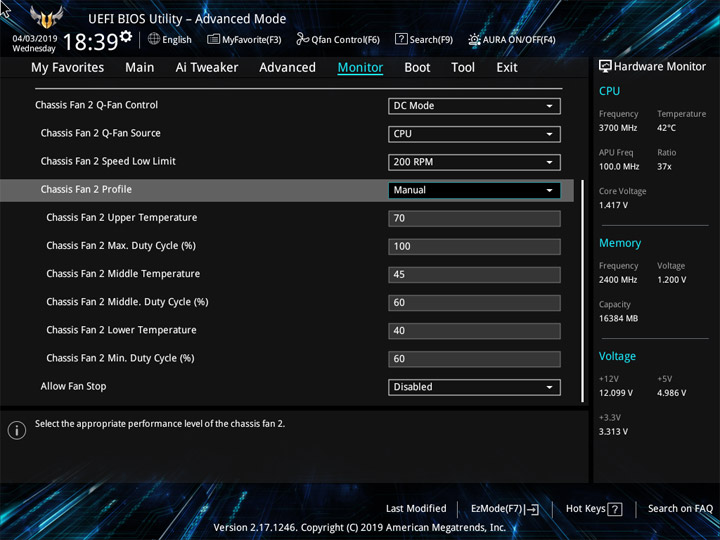Open the Ai Tweaker tab
The height and width of the screenshot is (540, 720).
207,68
